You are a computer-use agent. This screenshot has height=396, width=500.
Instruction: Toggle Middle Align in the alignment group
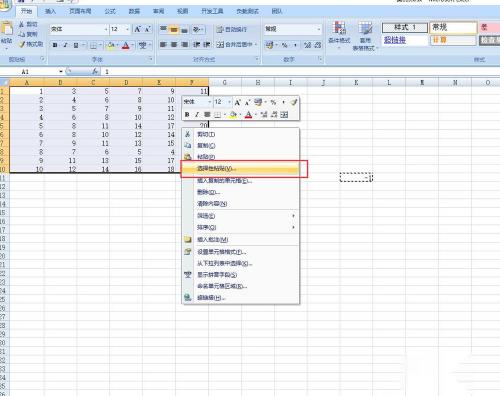click(x=174, y=29)
